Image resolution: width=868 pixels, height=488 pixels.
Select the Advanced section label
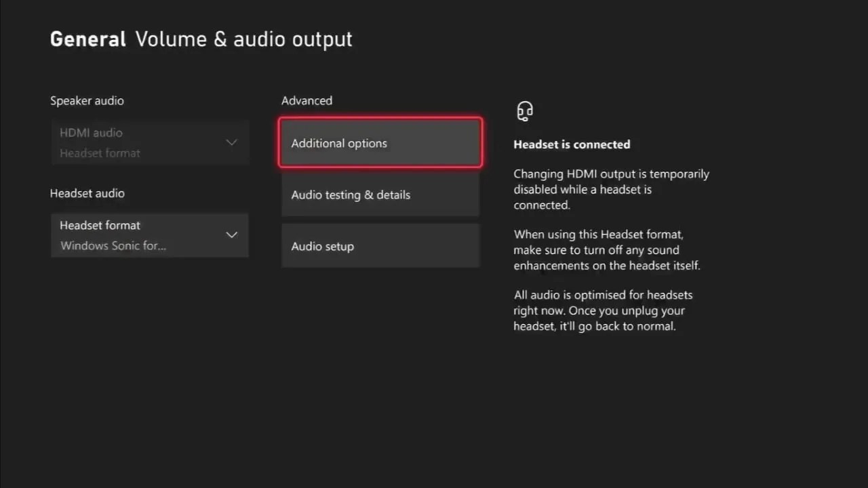(x=307, y=100)
